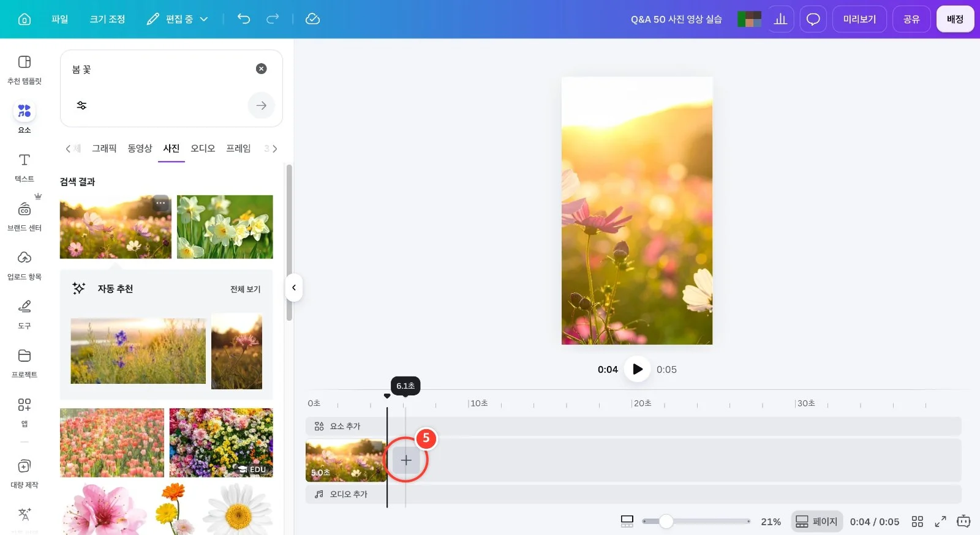Click the 공유 button
980x535 pixels.
tap(911, 19)
